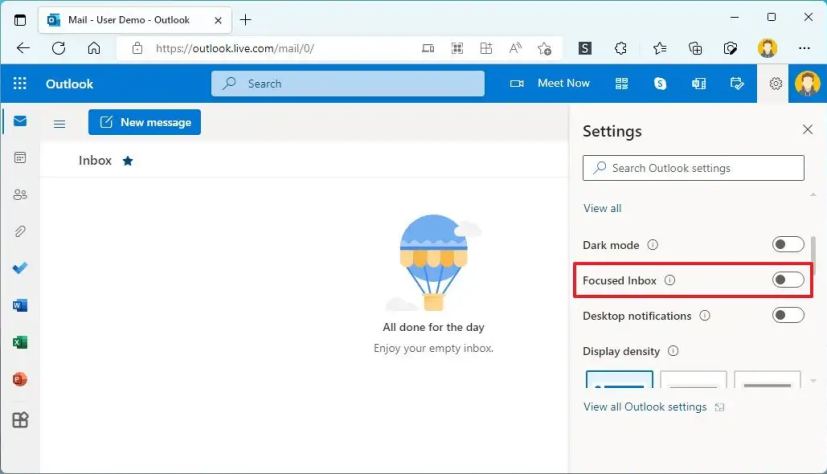Show info for Dark mode
The height and width of the screenshot is (474, 827).
[652, 245]
